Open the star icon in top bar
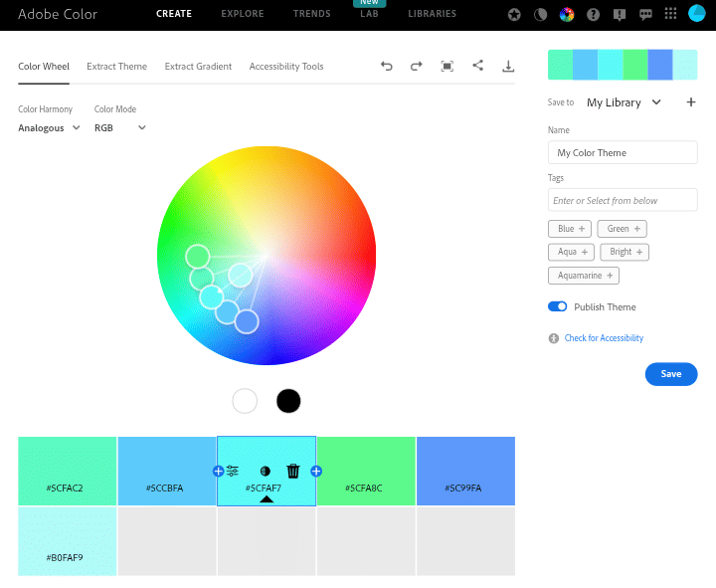Viewport: 716px width, 588px height. pyautogui.click(x=514, y=15)
